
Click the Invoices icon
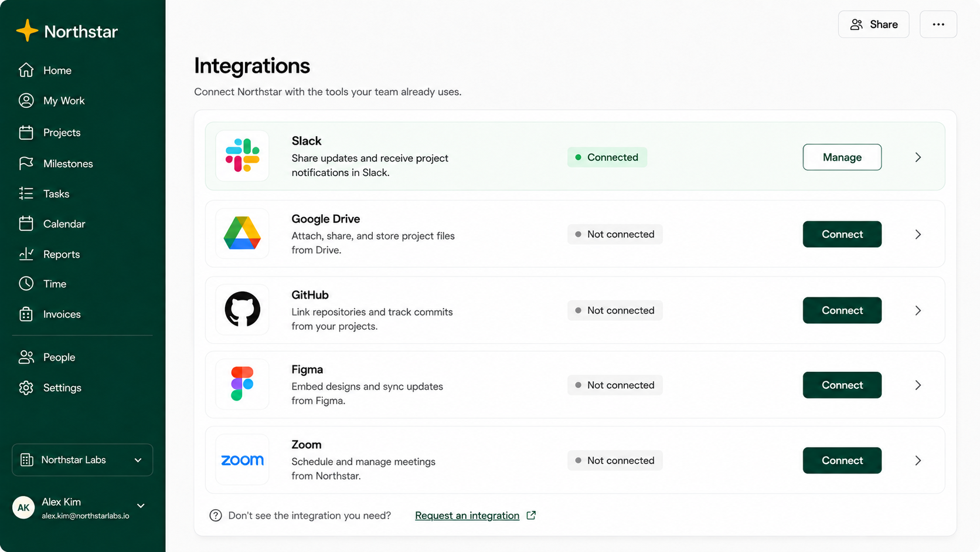click(x=26, y=314)
